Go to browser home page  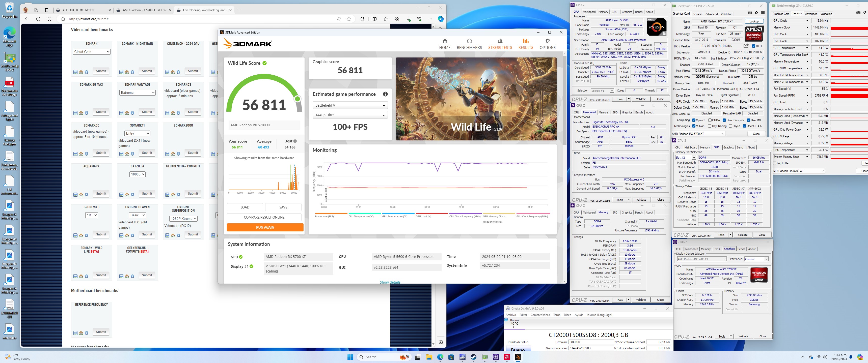coord(49,19)
